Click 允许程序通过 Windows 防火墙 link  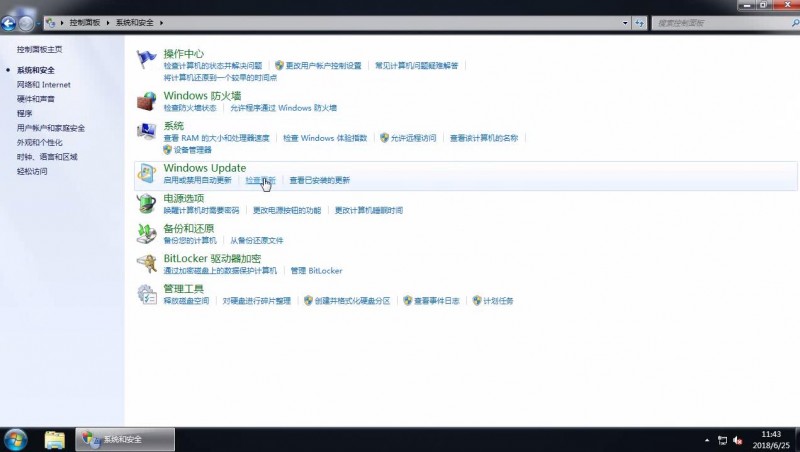click(284, 108)
